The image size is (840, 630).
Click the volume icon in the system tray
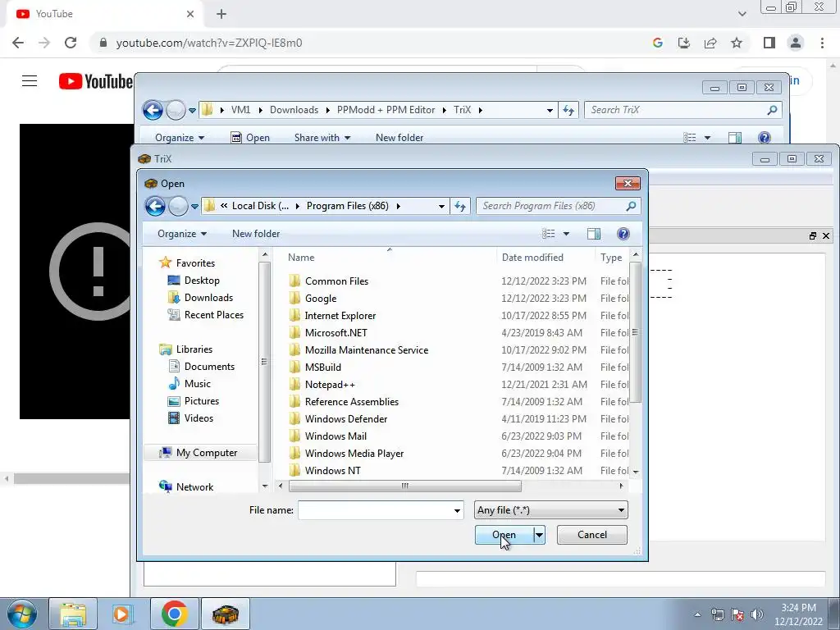tap(757, 614)
